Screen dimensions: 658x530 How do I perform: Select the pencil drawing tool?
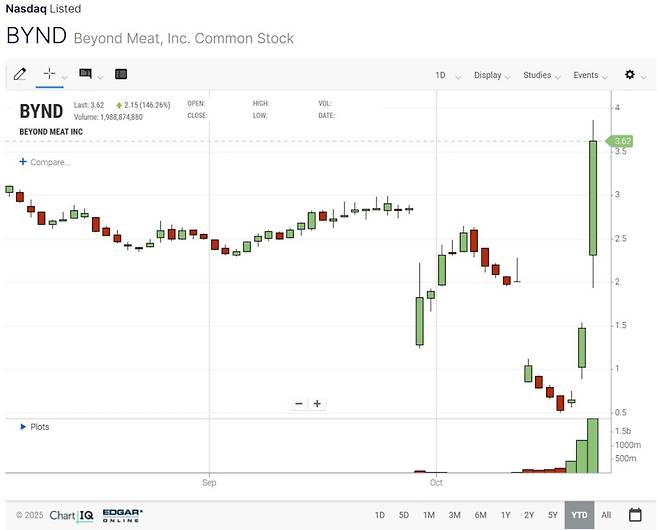click(20, 74)
